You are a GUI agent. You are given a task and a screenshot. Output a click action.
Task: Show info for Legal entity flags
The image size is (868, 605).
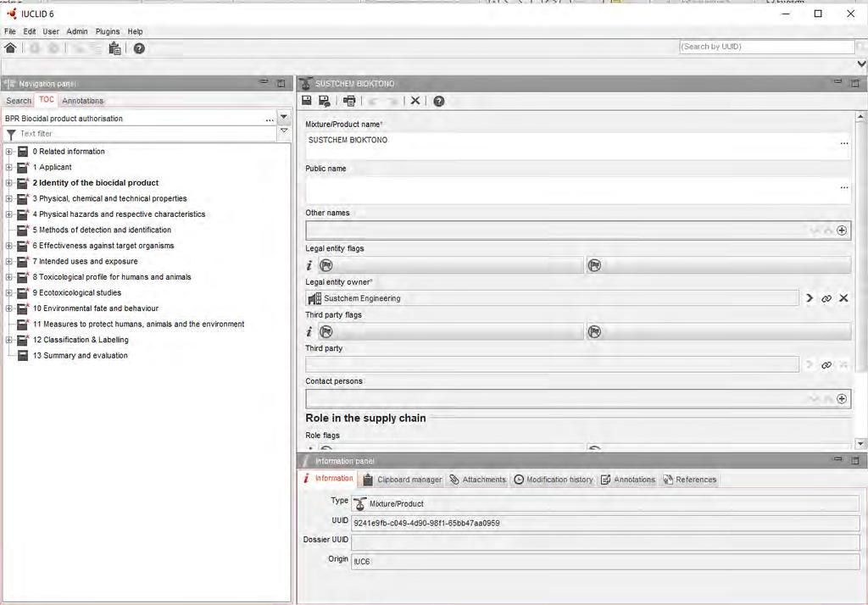[x=309, y=265]
